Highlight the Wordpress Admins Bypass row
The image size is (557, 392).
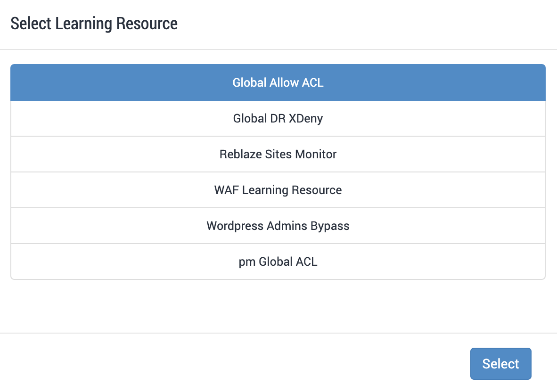278,226
